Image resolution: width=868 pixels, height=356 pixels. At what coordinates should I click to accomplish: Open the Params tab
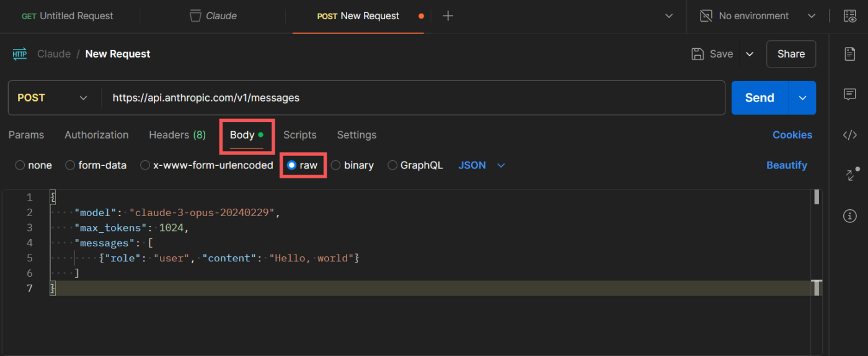pos(26,135)
